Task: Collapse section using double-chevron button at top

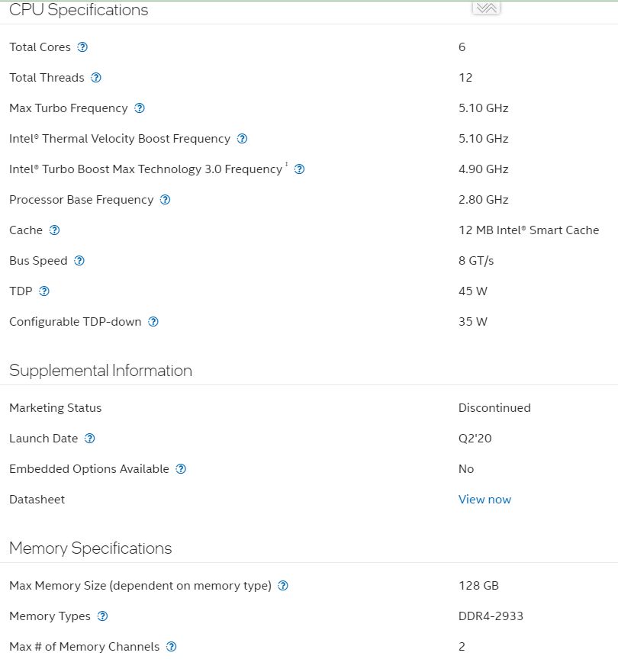Action: click(486, 8)
